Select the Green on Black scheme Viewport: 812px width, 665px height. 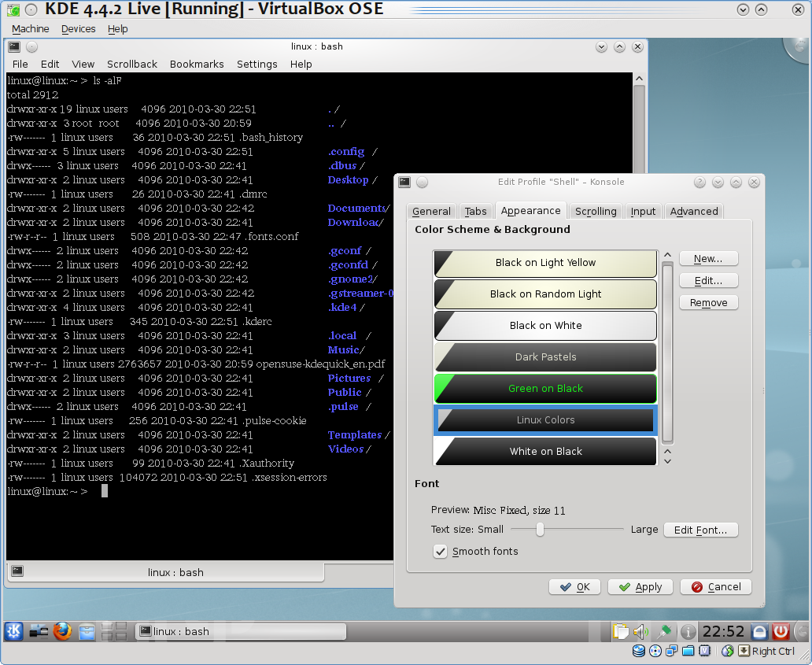(545, 389)
